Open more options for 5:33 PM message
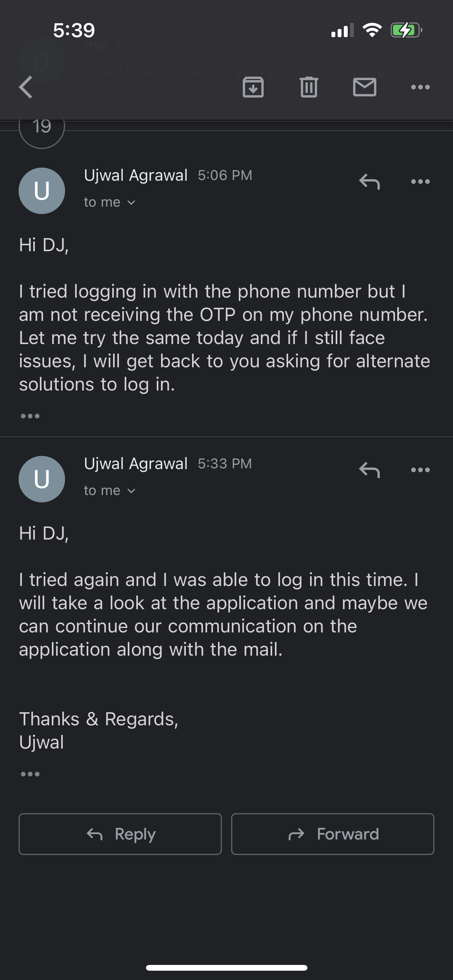The image size is (453, 980). (x=420, y=470)
